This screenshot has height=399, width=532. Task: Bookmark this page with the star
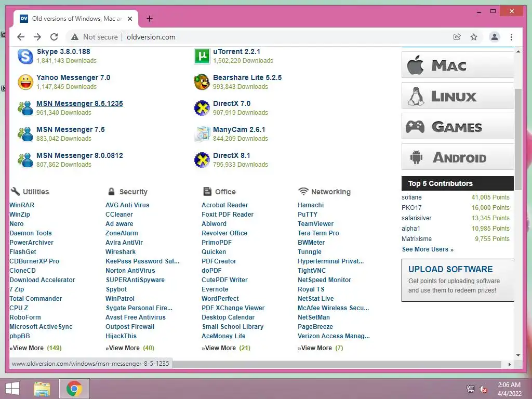pyautogui.click(x=474, y=37)
